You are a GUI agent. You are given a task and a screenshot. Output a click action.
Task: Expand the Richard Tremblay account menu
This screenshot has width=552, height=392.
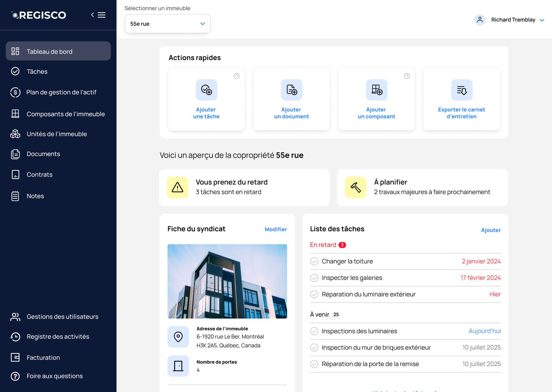click(509, 20)
